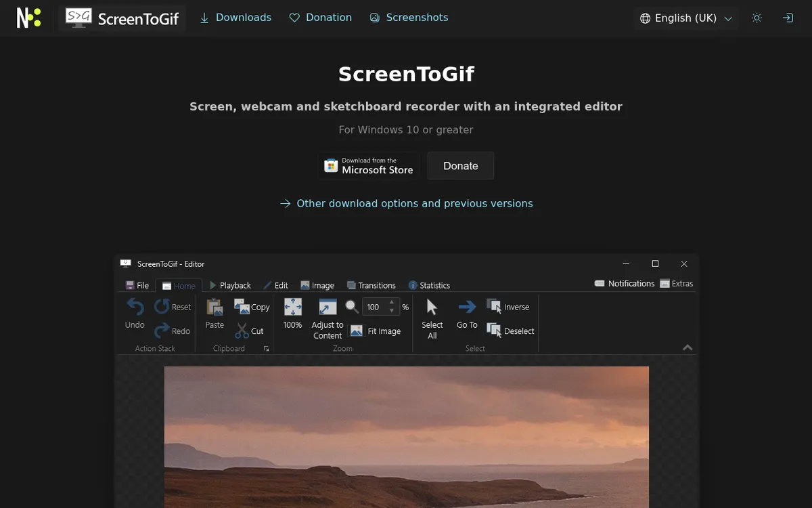Click the download arrow icon beside Downloads
Screen dimensions: 812x508
coord(204,18)
